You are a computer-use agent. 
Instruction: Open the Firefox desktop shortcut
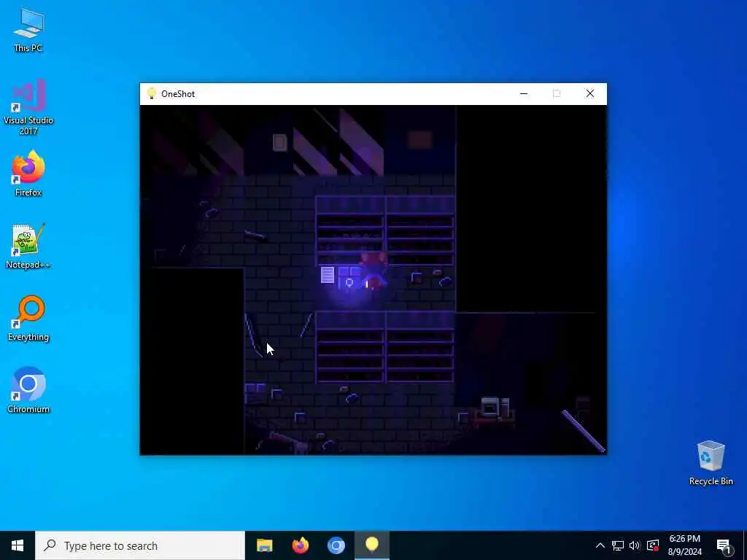click(28, 174)
